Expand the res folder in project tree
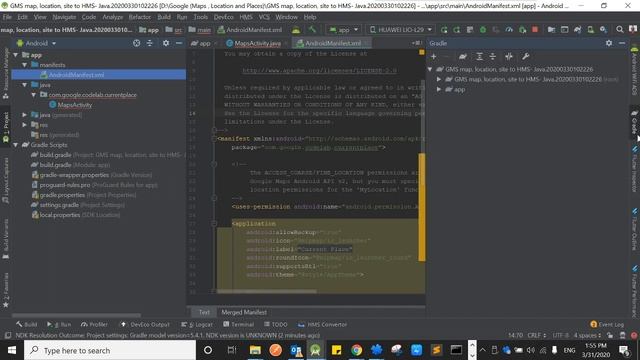Image resolution: width=640 pixels, height=360 pixels. click(24, 125)
